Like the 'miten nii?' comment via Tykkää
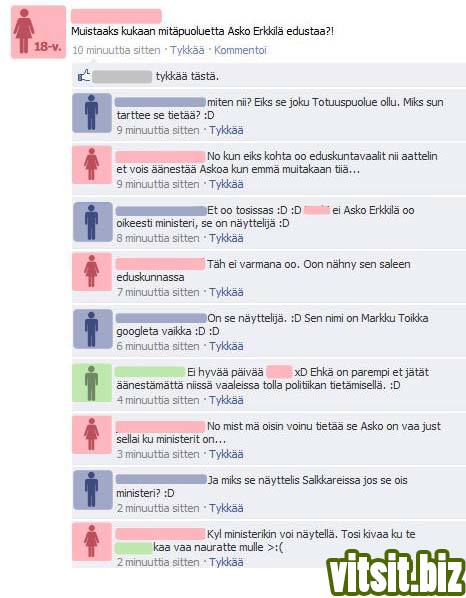 (226, 130)
